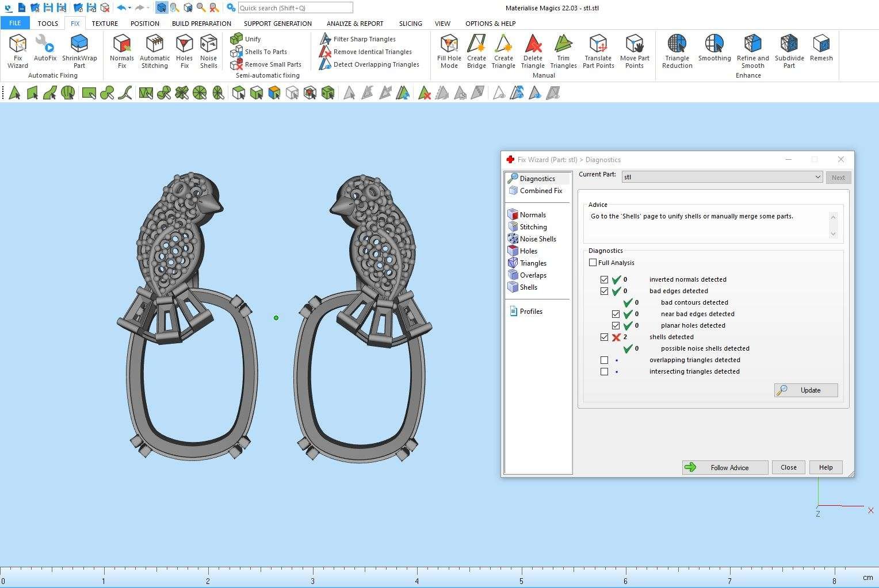Open the Fix Wizard tool
The image size is (879, 588).
[x=18, y=50]
